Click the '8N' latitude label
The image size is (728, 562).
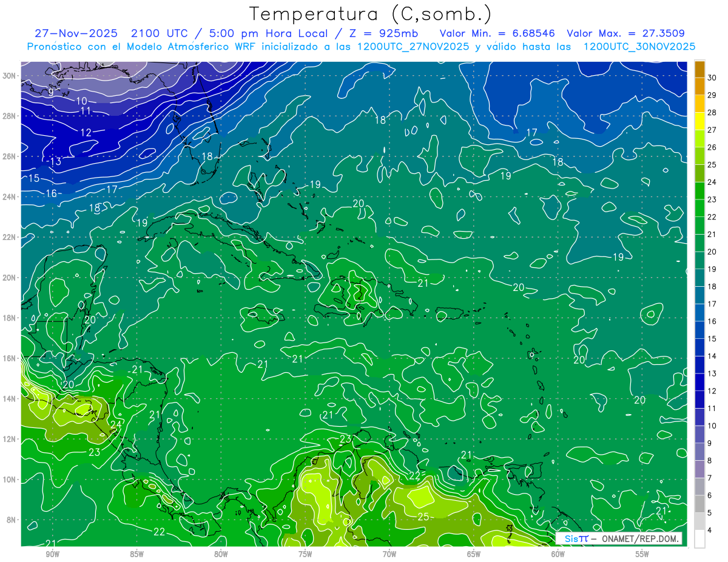(12, 520)
